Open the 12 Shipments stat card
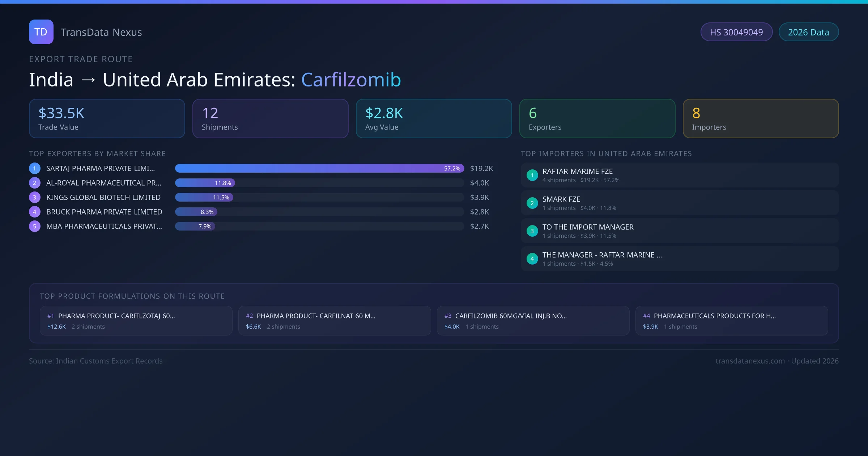 [270, 119]
